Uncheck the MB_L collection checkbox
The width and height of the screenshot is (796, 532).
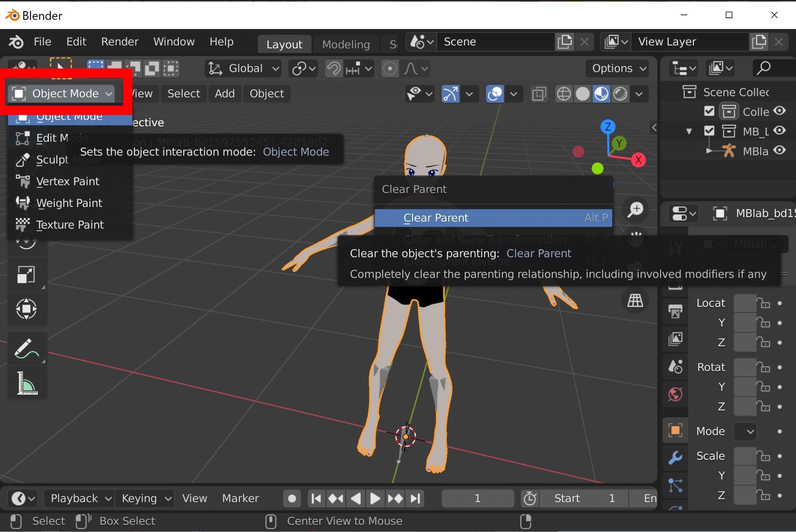pyautogui.click(x=709, y=131)
